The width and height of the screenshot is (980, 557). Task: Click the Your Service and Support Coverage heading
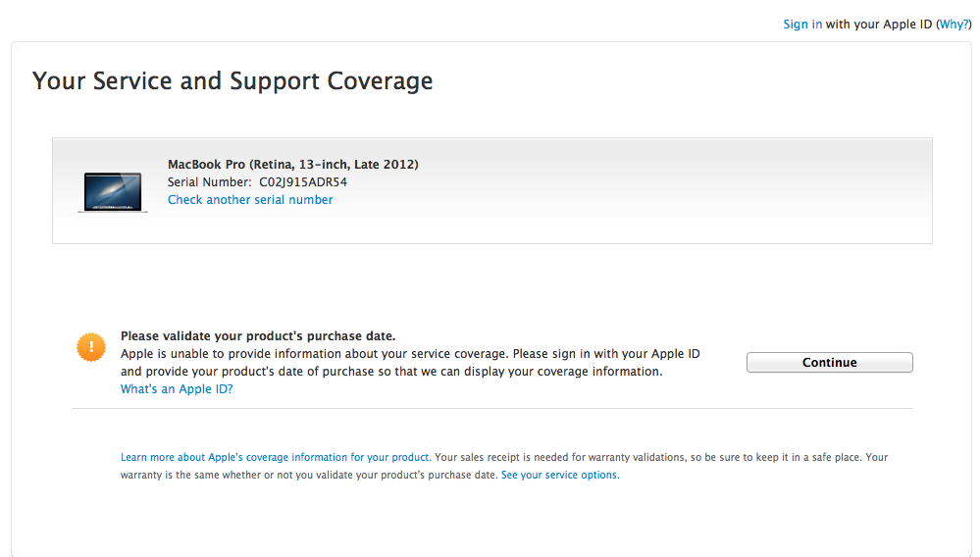click(232, 81)
